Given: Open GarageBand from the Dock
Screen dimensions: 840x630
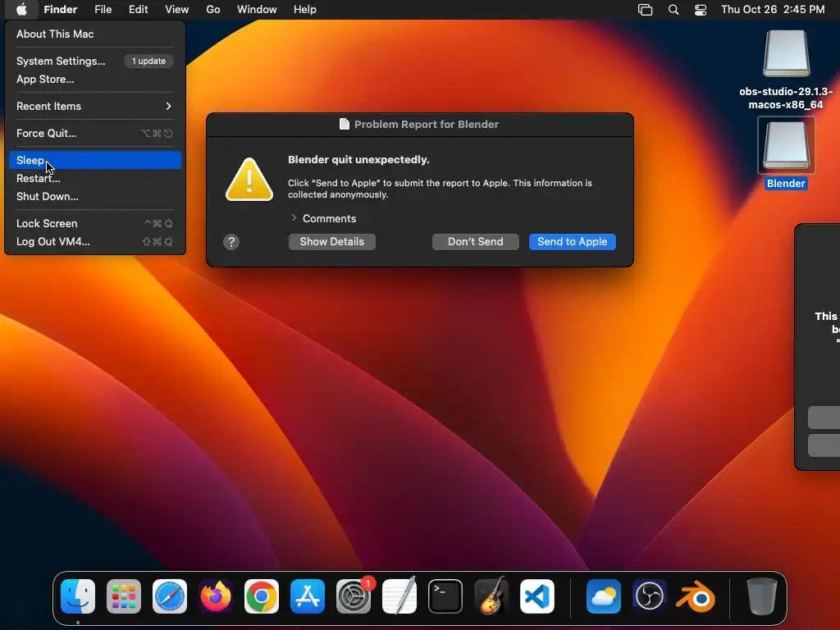Looking at the screenshot, I should 491,596.
